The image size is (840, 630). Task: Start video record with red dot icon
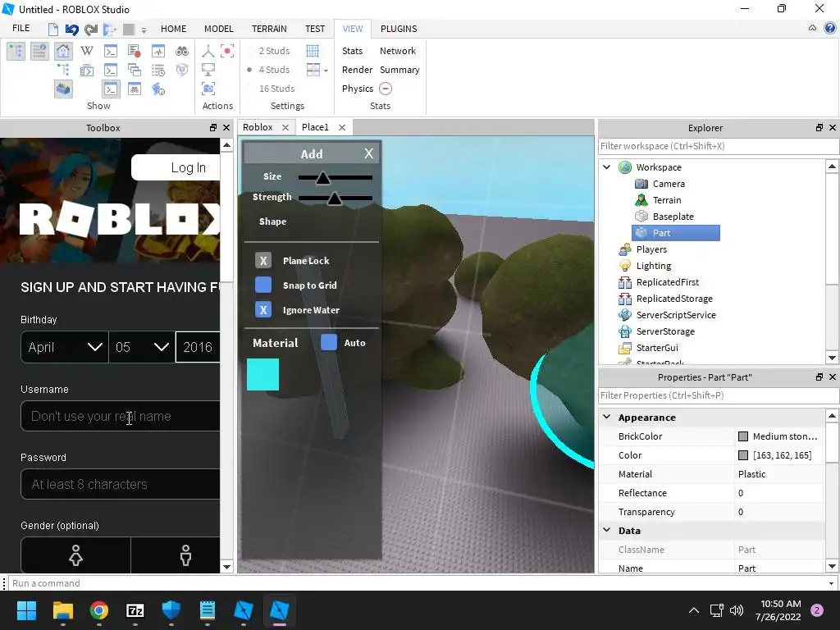pos(227,51)
